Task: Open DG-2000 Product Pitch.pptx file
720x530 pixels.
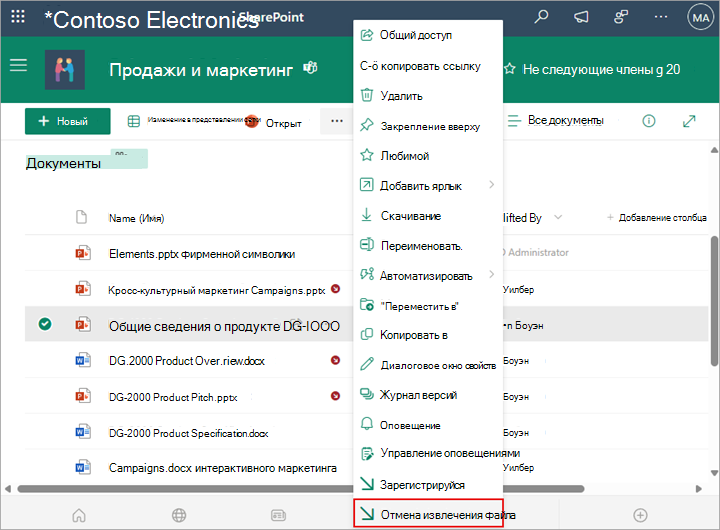Action: pyautogui.click(x=173, y=397)
